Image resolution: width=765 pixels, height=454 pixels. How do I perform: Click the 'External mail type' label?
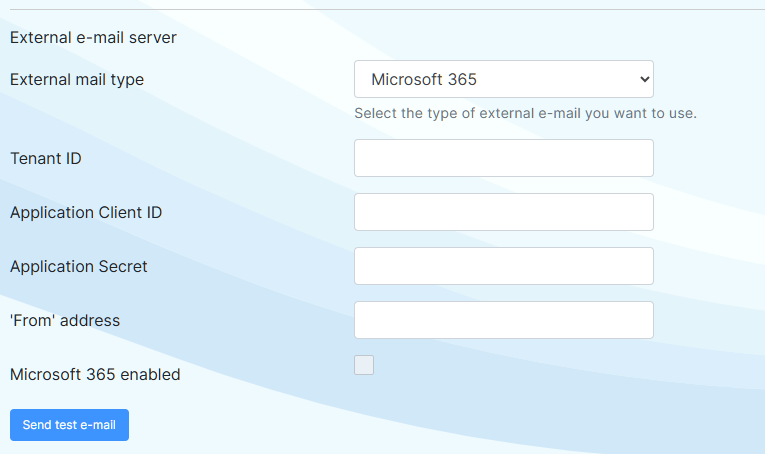(77, 79)
